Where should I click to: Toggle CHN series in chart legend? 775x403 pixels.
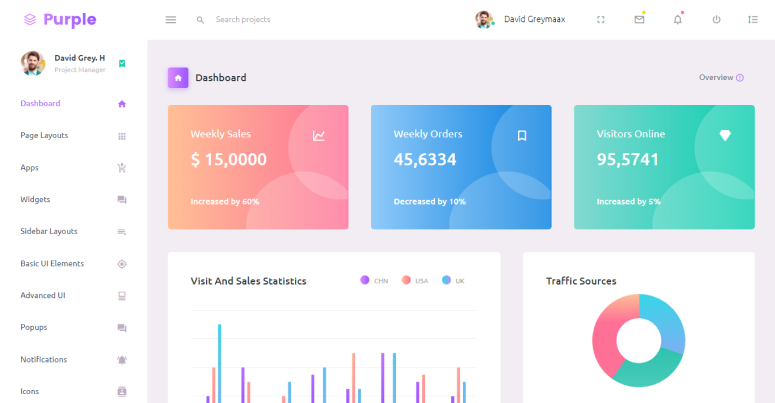[374, 281]
